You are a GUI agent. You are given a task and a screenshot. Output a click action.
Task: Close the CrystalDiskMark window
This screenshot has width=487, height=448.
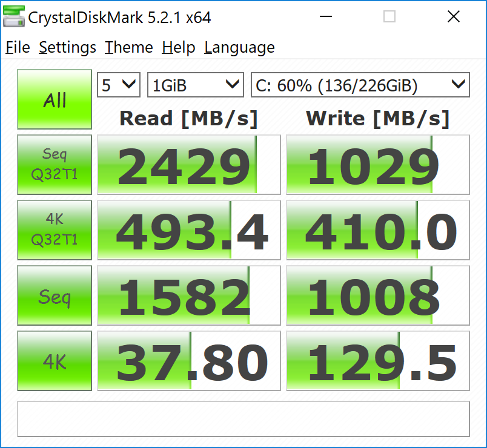click(x=454, y=16)
